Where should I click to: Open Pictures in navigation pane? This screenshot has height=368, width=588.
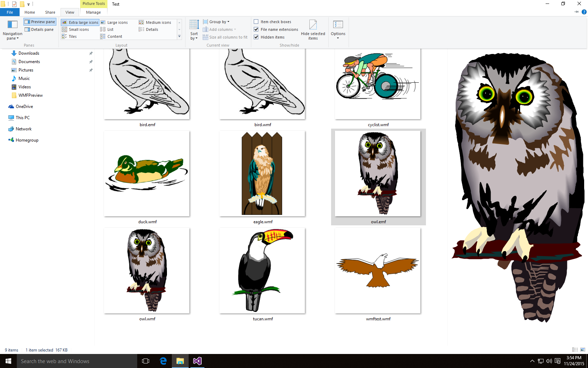(26, 70)
